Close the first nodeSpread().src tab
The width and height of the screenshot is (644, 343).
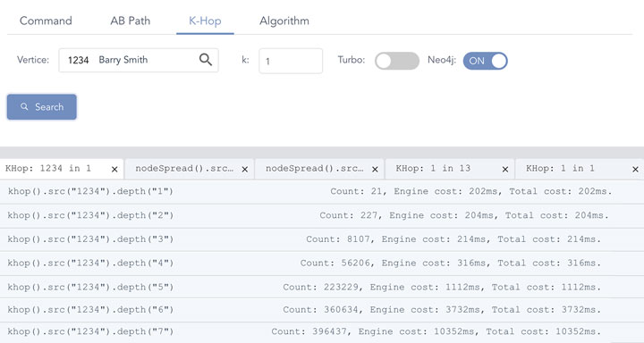pyautogui.click(x=245, y=169)
